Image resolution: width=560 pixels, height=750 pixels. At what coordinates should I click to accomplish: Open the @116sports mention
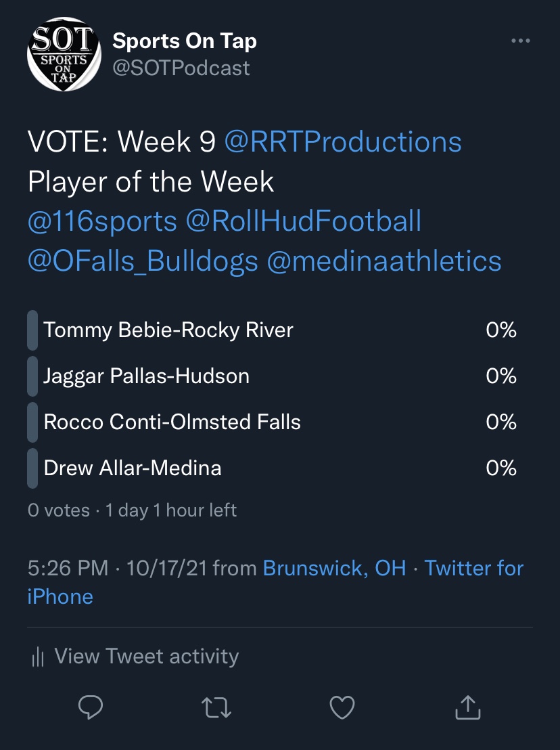coord(102,221)
